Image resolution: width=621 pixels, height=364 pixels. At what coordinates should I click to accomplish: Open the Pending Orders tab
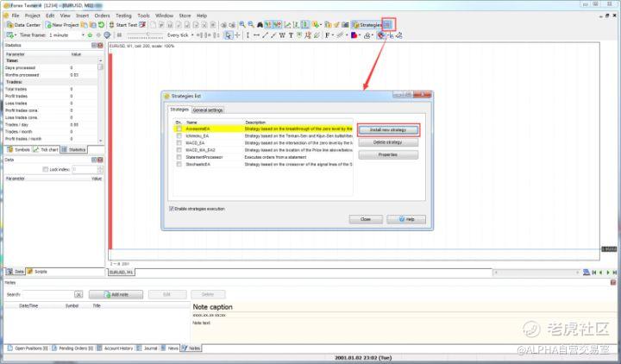pyautogui.click(x=72, y=348)
